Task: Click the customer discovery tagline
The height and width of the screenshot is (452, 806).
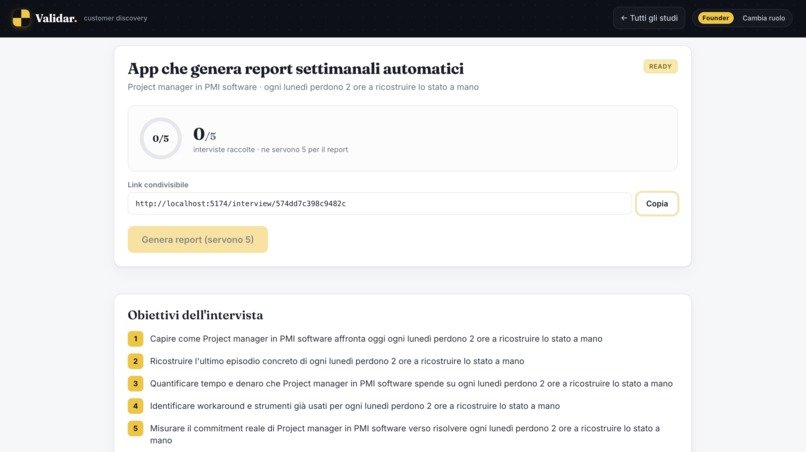Action: click(116, 18)
